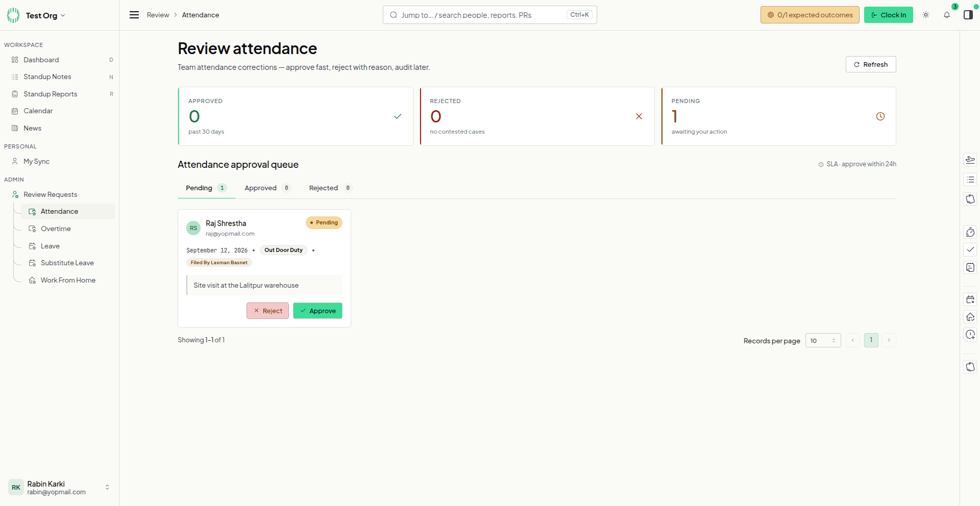980x506 pixels.
Task: Click the list icon in the right rail
Action: [970, 180]
